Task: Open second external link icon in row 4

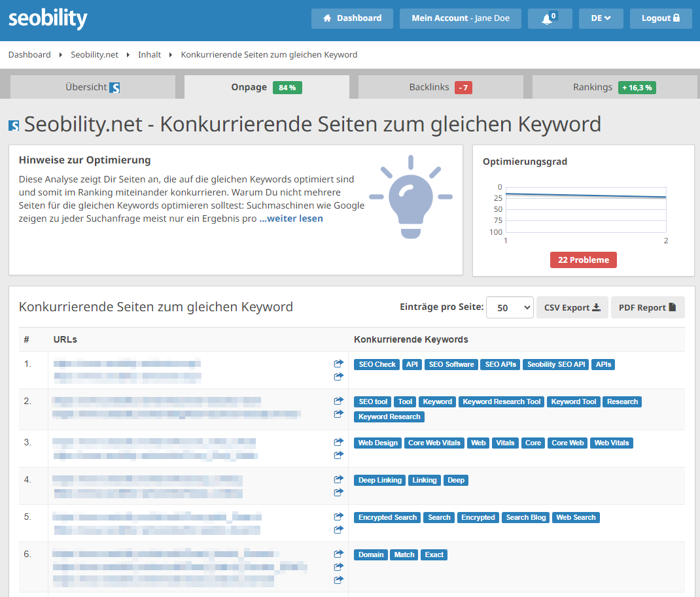Action: [x=338, y=492]
